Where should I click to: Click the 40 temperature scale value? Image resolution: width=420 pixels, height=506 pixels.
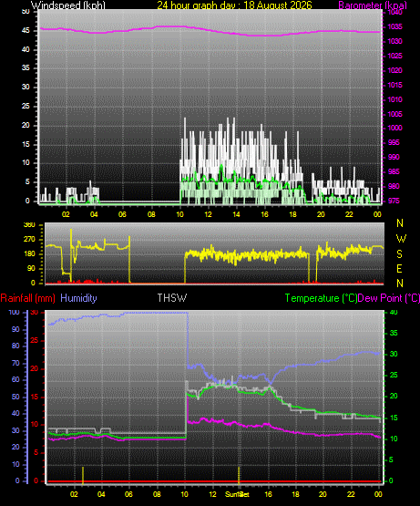394,313
